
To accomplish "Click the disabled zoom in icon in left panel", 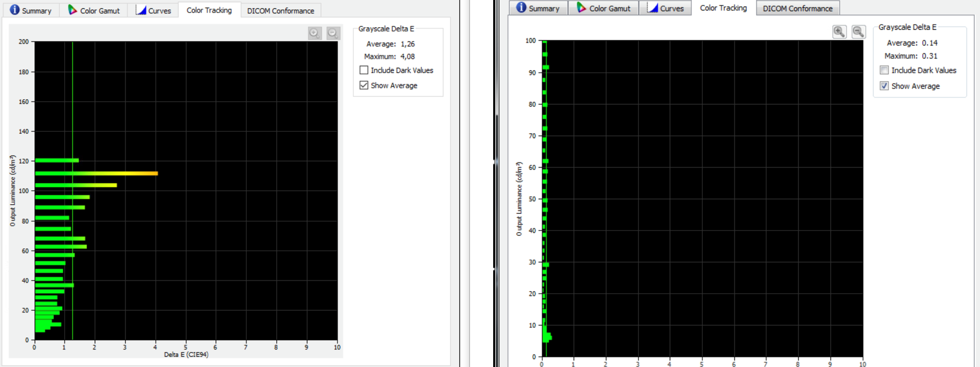I will click(x=314, y=33).
